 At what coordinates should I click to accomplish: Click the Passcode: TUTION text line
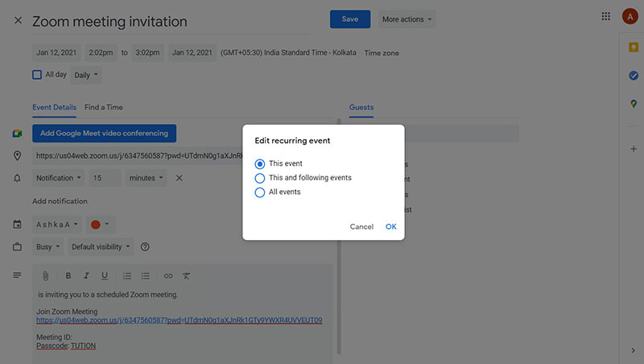pos(66,346)
